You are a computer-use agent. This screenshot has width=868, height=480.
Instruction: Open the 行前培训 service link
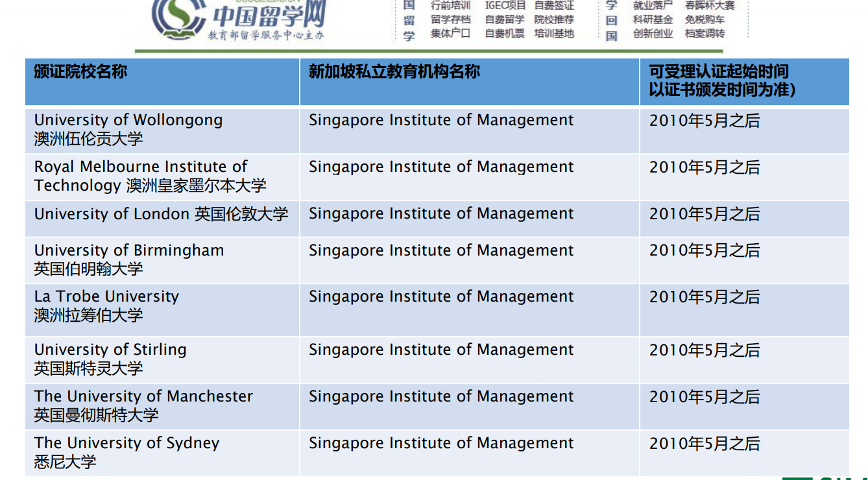click(x=452, y=6)
